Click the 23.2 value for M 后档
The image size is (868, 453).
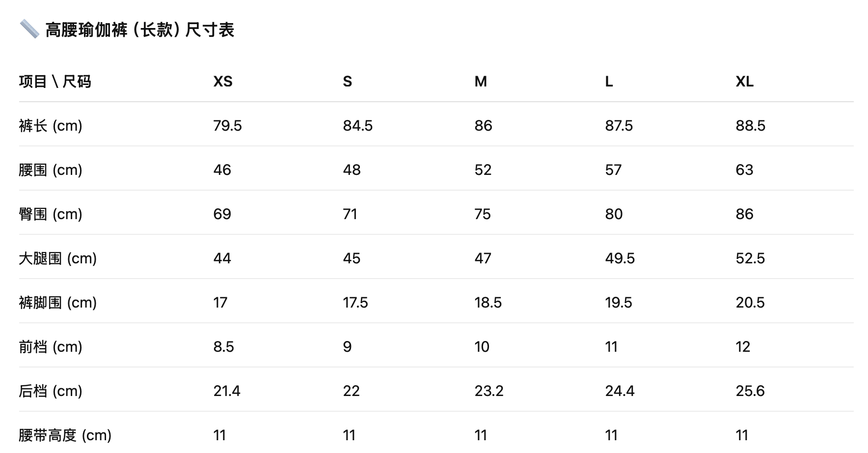click(488, 391)
